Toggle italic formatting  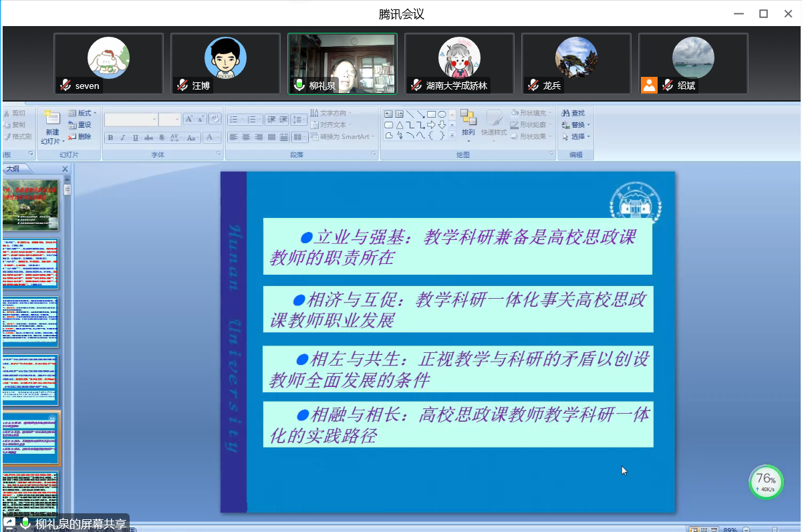tap(122, 138)
